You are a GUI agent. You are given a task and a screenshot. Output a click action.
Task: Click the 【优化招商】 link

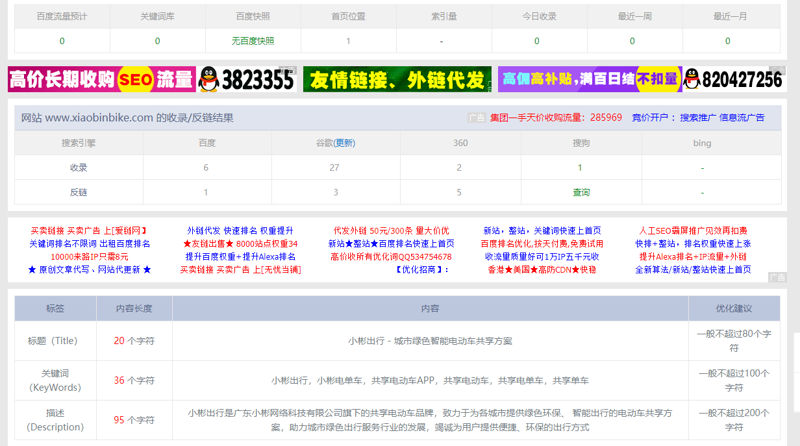pyautogui.click(x=421, y=269)
